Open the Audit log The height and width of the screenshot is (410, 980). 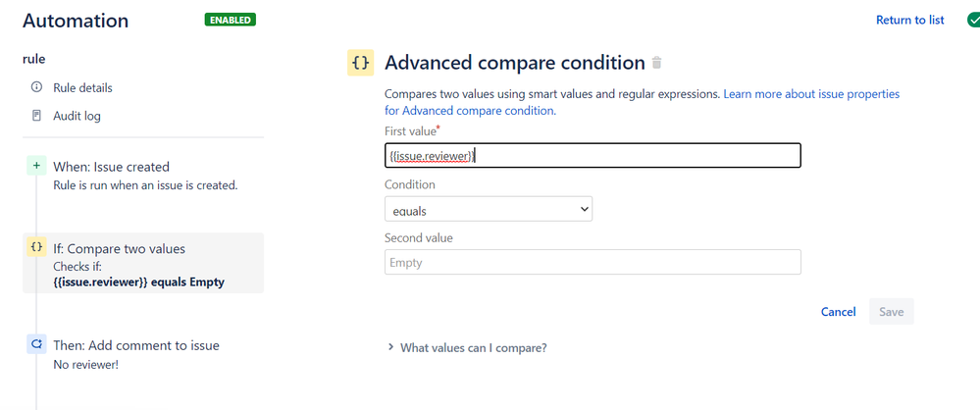(77, 116)
